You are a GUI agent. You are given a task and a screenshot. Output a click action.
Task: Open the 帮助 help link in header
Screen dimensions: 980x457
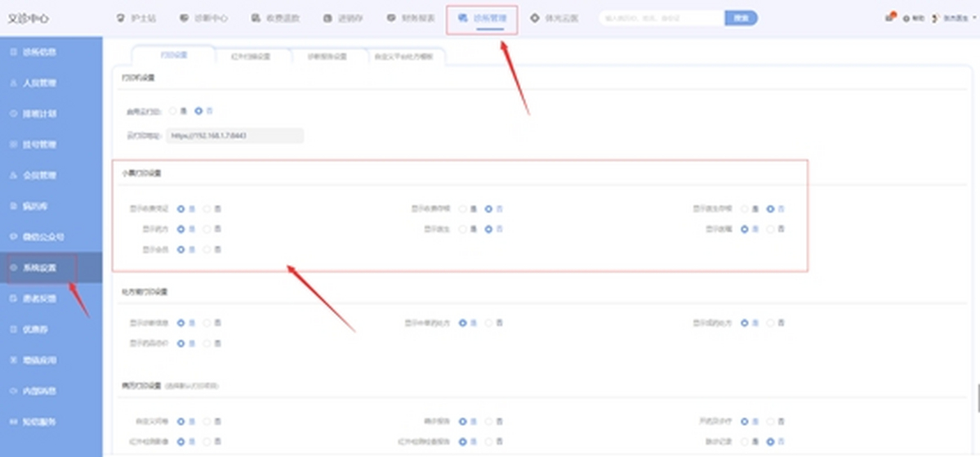click(x=912, y=18)
